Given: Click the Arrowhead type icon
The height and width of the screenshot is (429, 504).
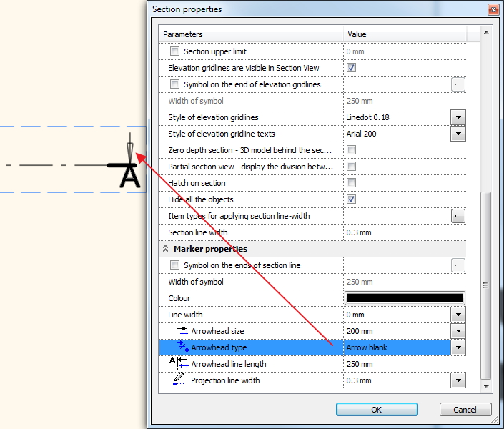Looking at the screenshot, I should coord(182,347).
